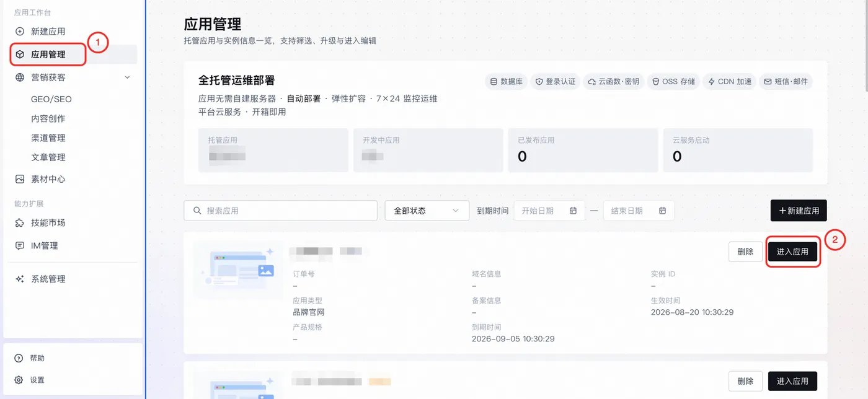Click the cloud icon in 云函数·密钥 tag

(x=592, y=82)
